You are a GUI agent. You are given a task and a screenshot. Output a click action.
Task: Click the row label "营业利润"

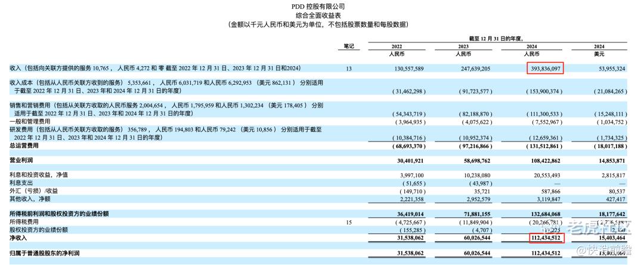(x=21, y=161)
